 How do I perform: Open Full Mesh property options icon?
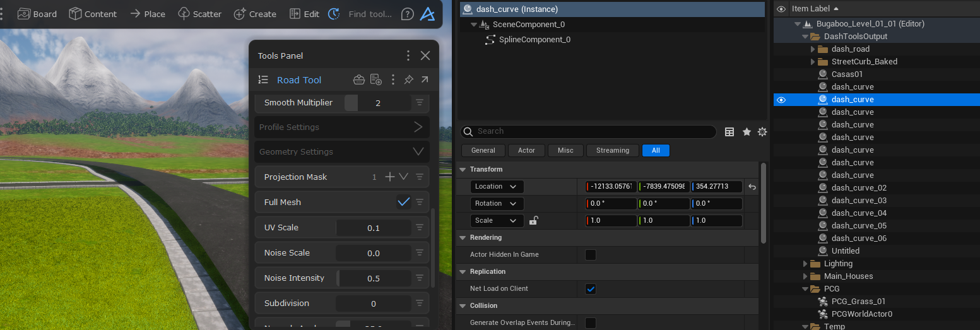point(420,202)
